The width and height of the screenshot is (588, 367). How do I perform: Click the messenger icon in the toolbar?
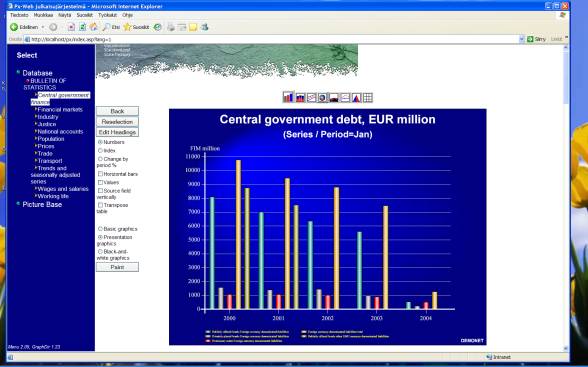point(204,27)
